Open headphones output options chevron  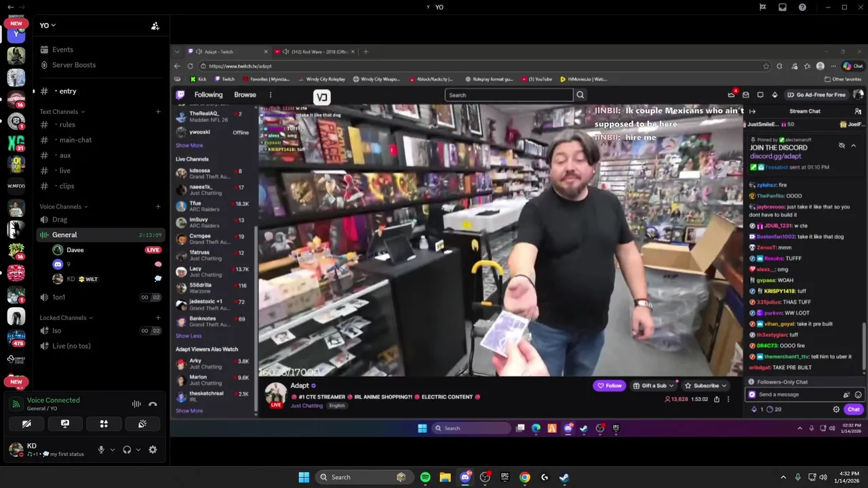138,450
